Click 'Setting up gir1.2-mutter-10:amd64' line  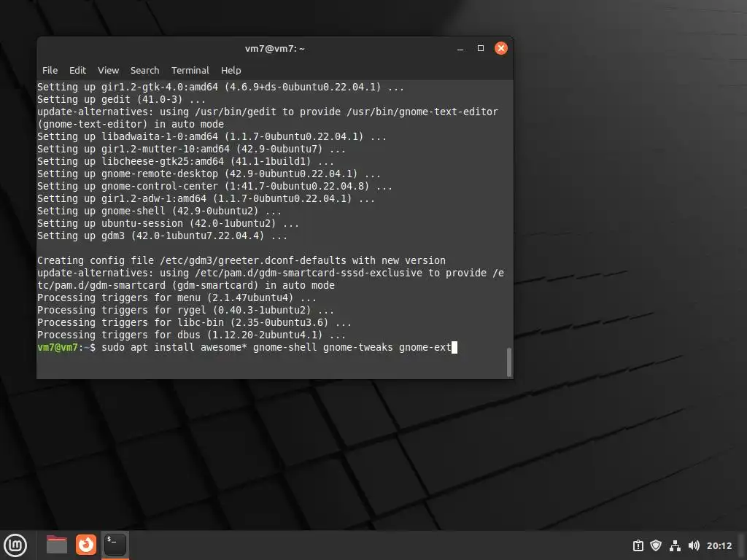pos(192,149)
